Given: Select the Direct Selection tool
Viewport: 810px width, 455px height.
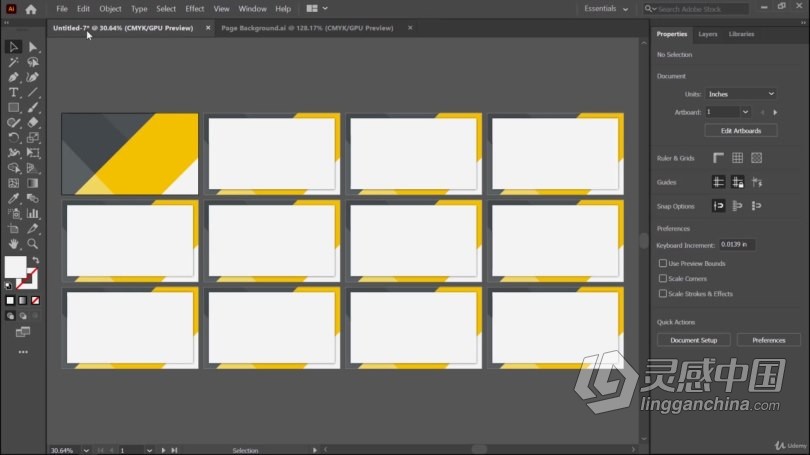Looking at the screenshot, I should coord(33,47).
